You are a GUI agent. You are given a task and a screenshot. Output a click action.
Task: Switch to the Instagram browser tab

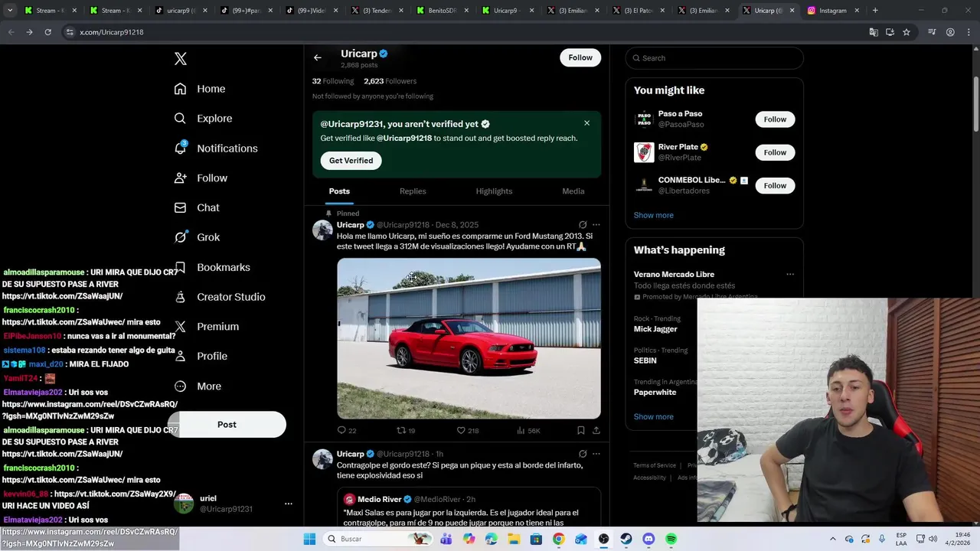(x=832, y=11)
